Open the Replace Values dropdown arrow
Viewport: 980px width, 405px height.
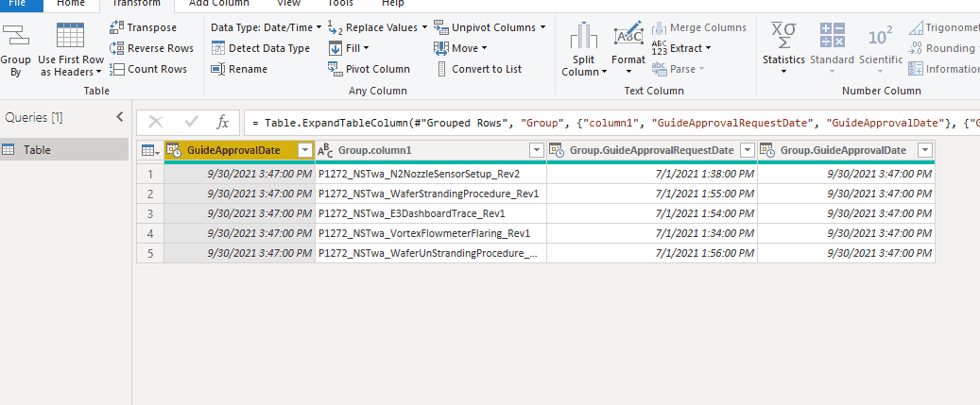pyautogui.click(x=424, y=27)
